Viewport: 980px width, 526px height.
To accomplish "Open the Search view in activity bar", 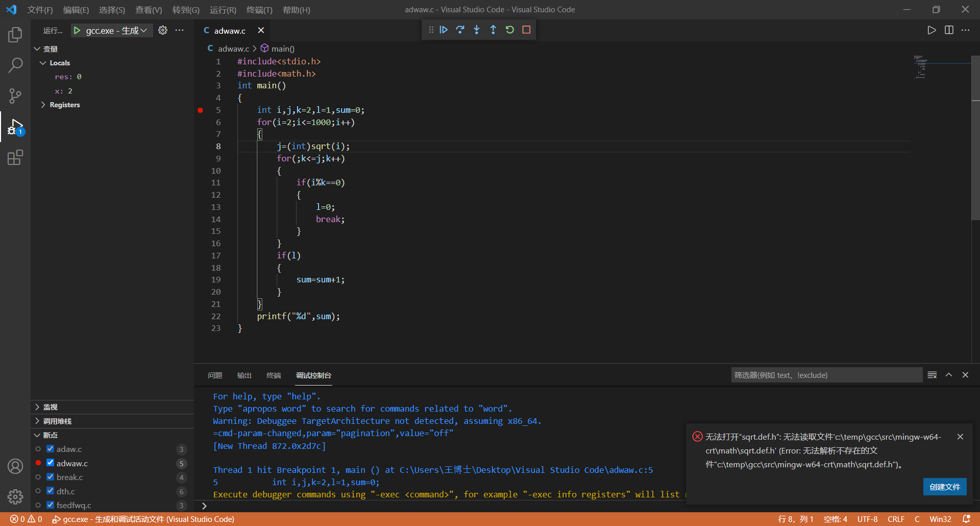I will click(x=15, y=65).
